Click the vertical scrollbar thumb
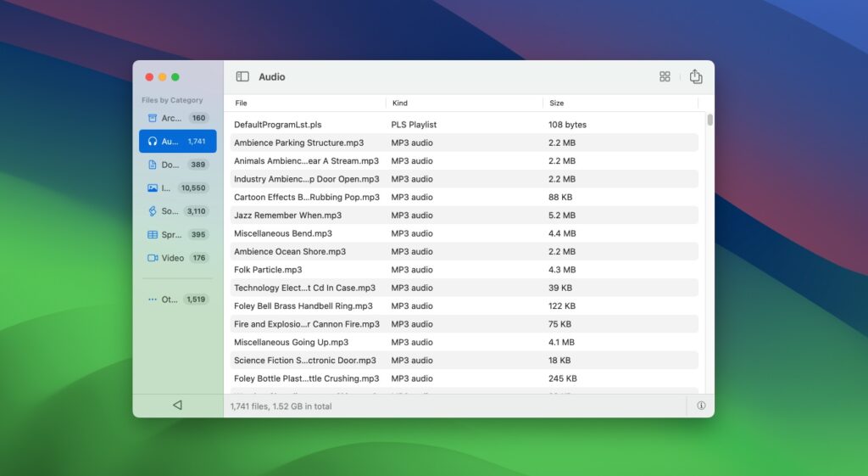Screen dimensions: 868x476 point(709,120)
